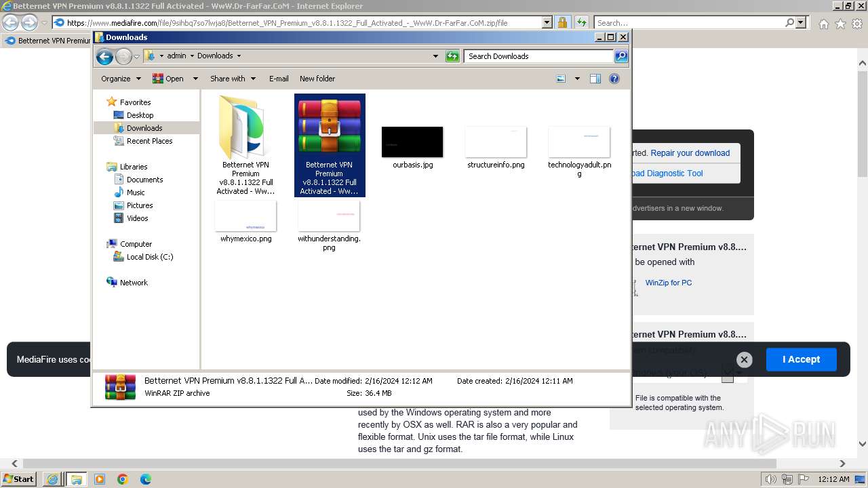The image size is (868, 488).
Task: Open Internet Explorer from taskbar
Action: tap(52, 479)
